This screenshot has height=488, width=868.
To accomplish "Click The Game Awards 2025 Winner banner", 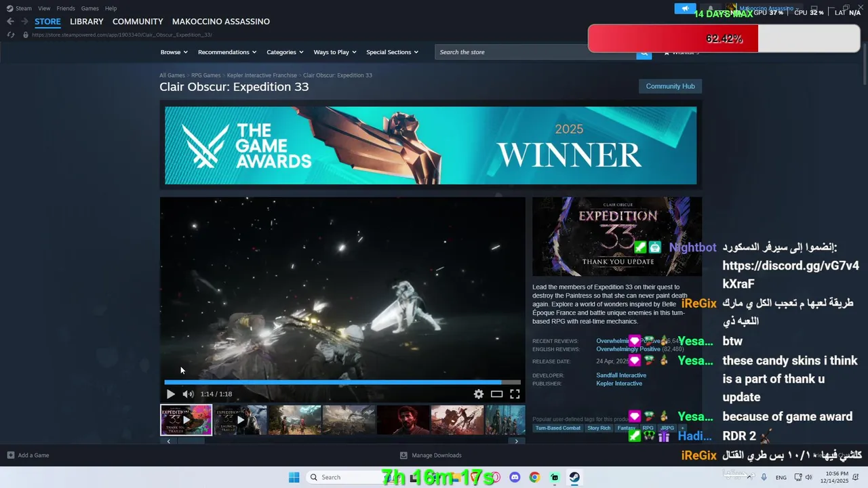I will (431, 145).
